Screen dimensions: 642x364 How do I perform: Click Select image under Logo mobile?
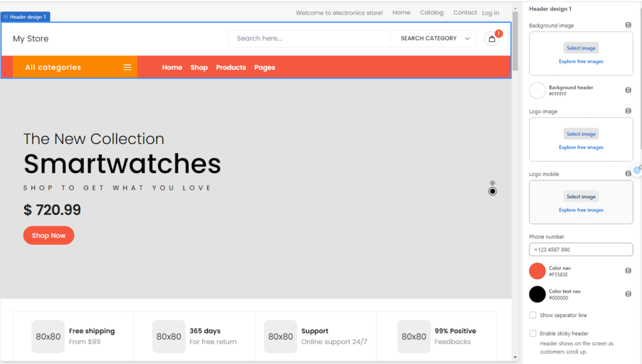click(581, 196)
